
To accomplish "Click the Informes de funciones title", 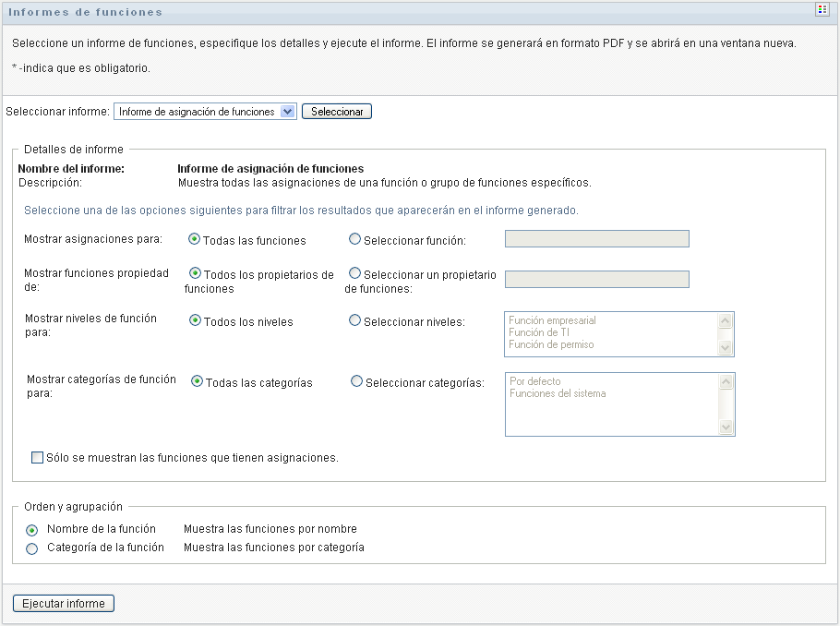I will (85, 12).
